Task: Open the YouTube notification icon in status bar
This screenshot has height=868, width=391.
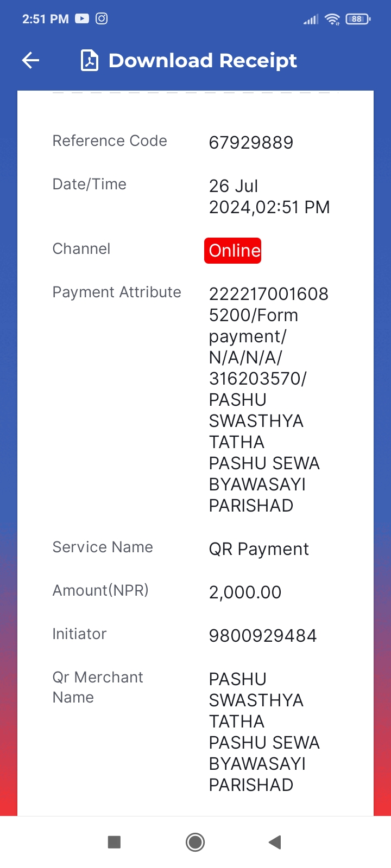Action: (x=82, y=18)
